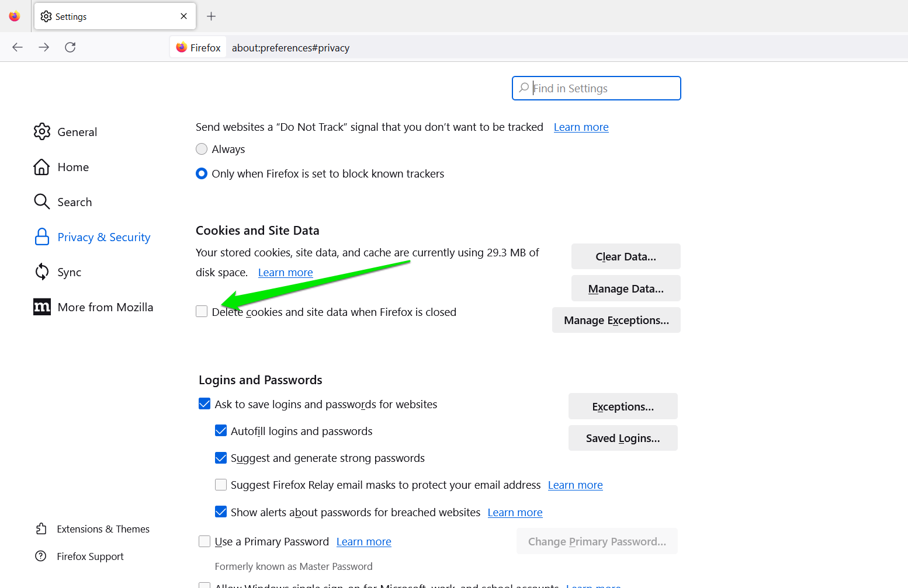Select Privacy & Security category
Image resolution: width=908 pixels, height=588 pixels.
click(x=92, y=237)
